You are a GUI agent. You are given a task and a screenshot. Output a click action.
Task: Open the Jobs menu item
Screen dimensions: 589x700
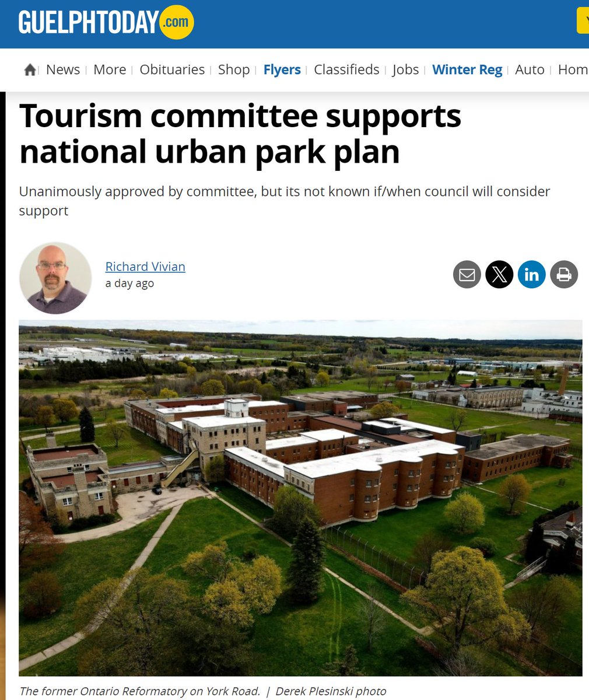click(x=405, y=69)
